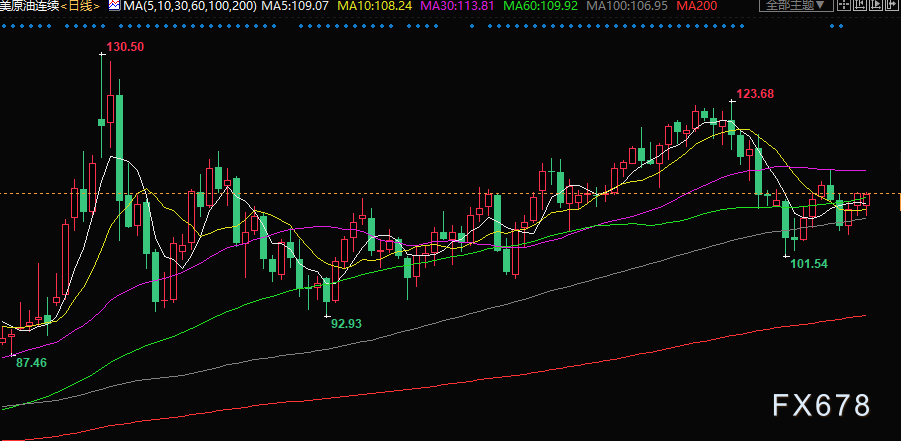Screen dimensions: 901x441
Task: Click the 130.50 high price label
Action: pos(125,47)
